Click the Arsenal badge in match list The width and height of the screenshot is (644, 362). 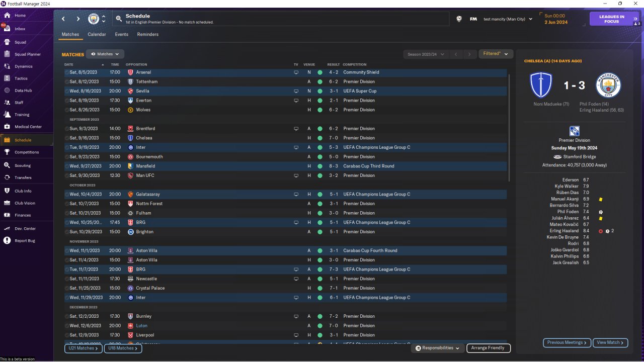[x=130, y=72]
